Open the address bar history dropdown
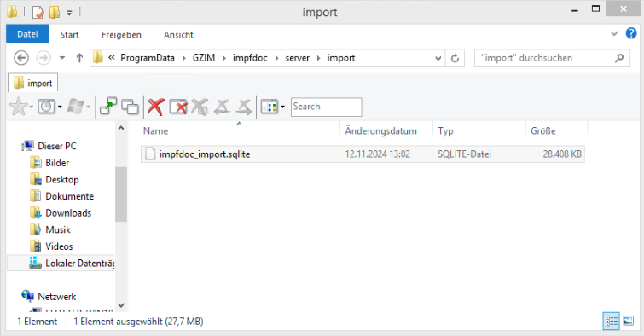Image resolution: width=644 pixels, height=336 pixels. (x=438, y=58)
